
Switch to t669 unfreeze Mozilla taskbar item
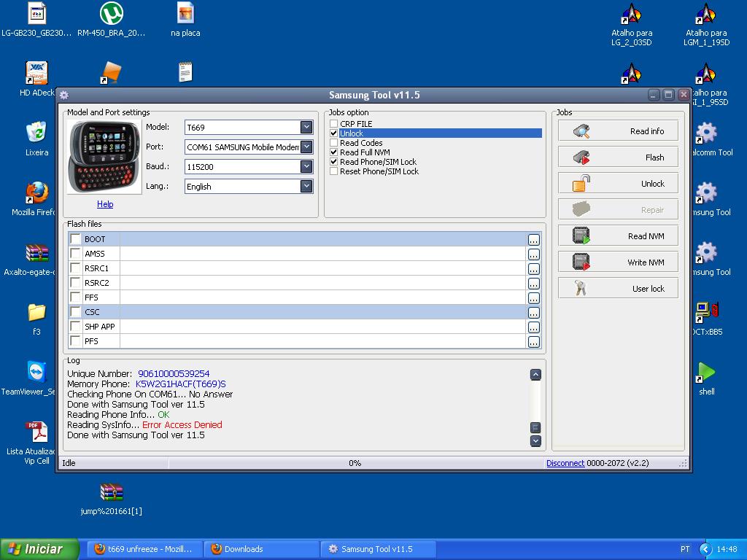144,549
